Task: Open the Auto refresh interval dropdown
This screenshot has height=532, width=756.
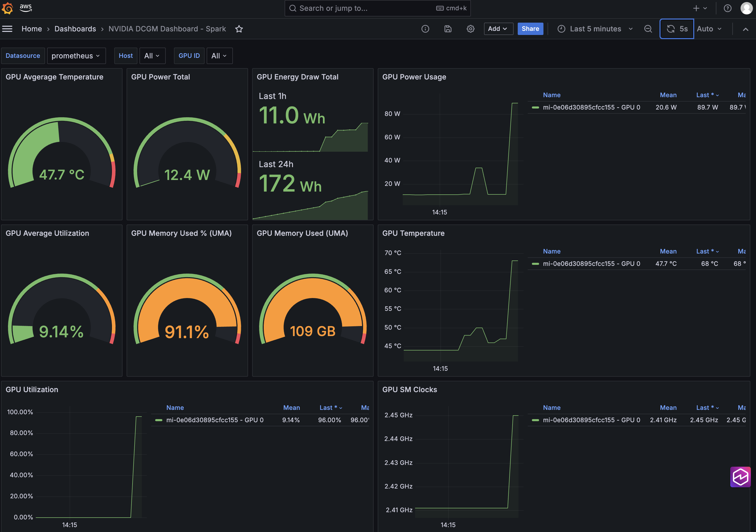Action: click(x=709, y=29)
